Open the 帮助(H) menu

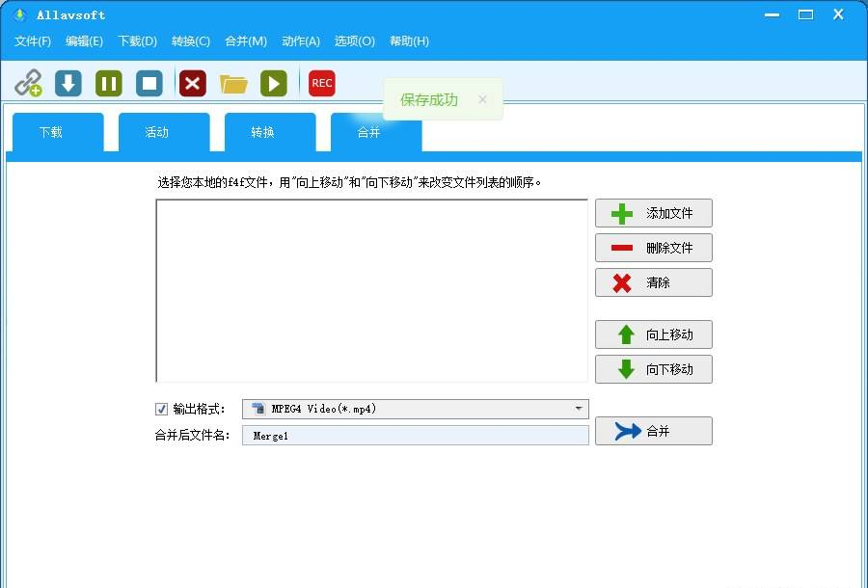point(409,40)
